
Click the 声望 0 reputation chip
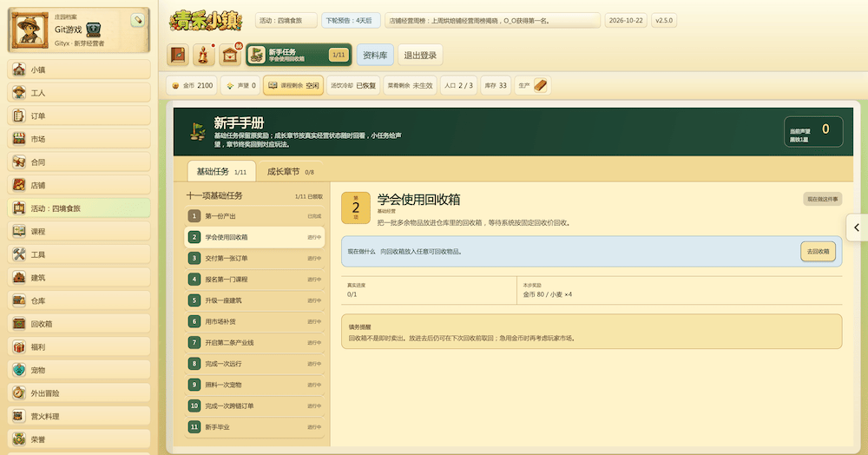point(240,85)
